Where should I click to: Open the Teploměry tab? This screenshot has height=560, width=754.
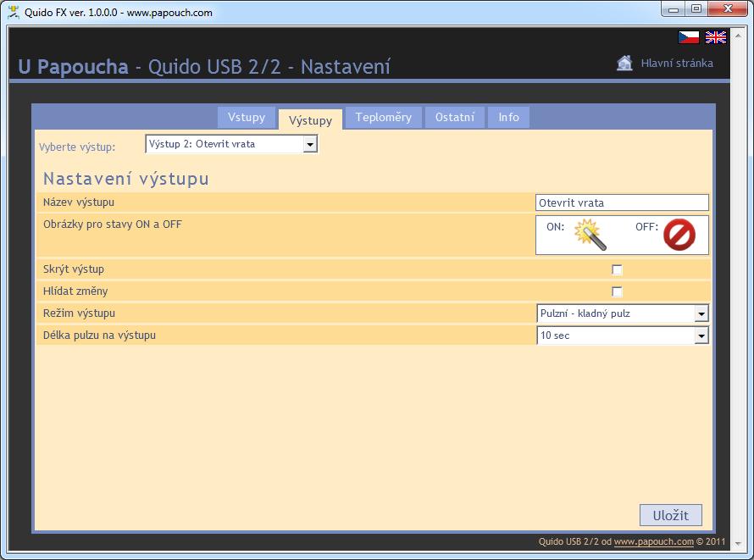(x=383, y=117)
